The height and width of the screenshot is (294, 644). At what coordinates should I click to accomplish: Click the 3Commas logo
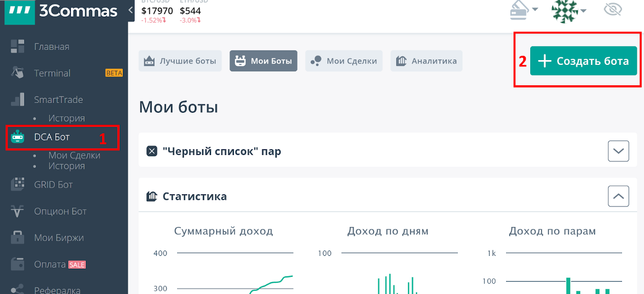click(61, 11)
